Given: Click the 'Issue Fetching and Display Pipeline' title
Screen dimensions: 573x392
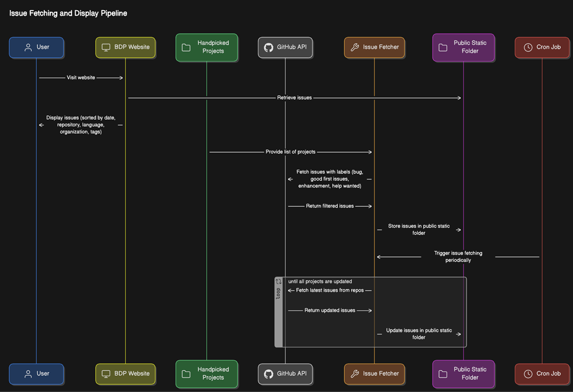Looking at the screenshot, I should coord(68,13).
